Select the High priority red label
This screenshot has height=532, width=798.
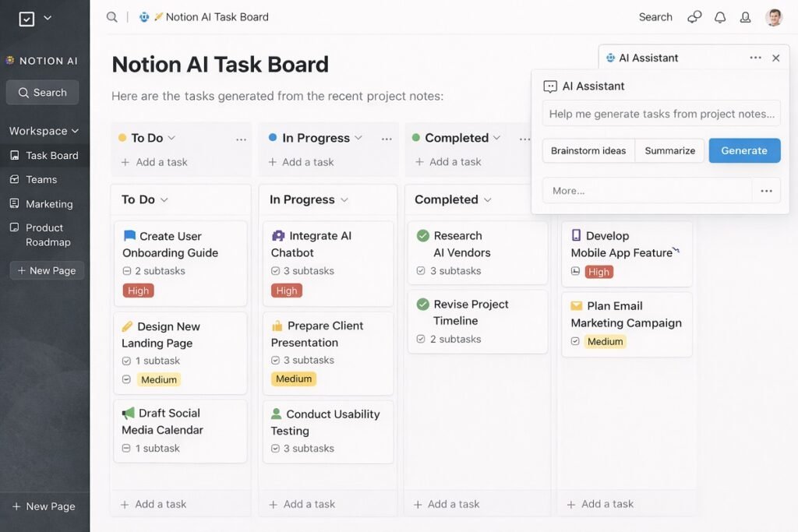pyautogui.click(x=138, y=290)
